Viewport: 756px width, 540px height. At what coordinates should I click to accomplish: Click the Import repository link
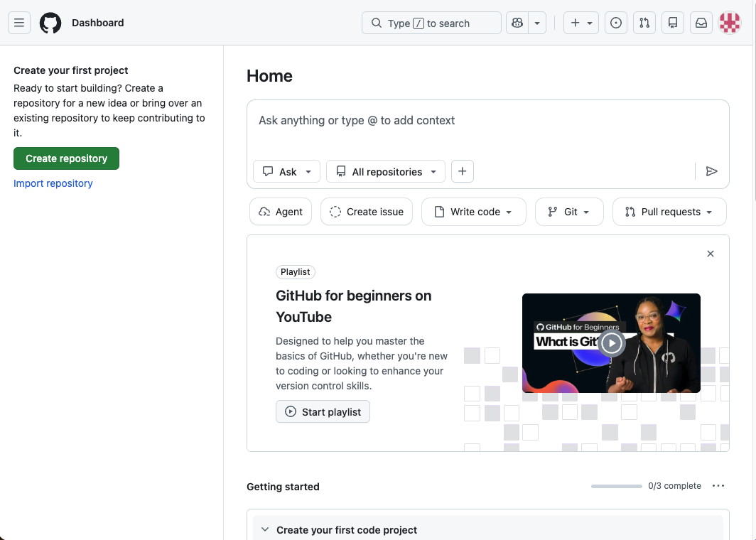click(x=53, y=183)
